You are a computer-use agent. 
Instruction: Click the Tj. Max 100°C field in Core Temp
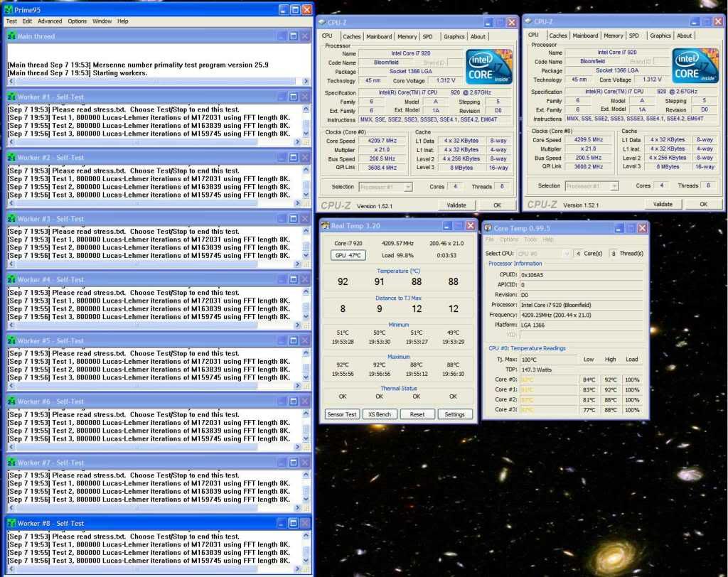tap(548, 360)
